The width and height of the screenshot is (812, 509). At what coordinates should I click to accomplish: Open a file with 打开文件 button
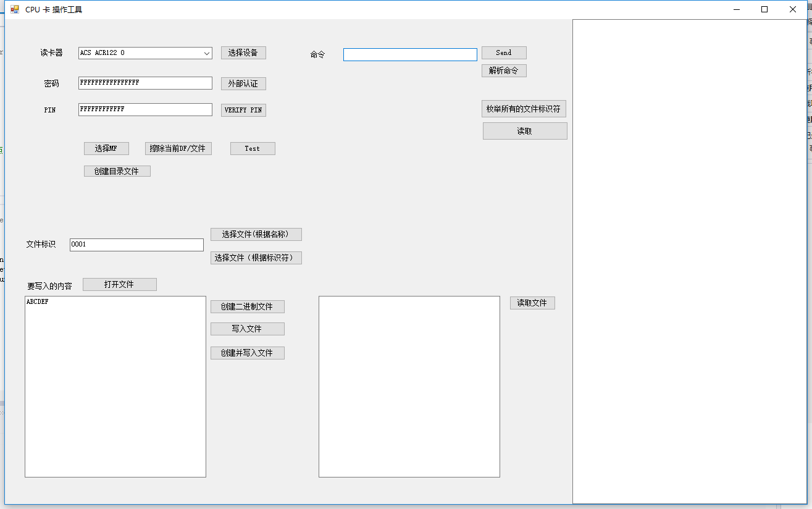pos(120,284)
